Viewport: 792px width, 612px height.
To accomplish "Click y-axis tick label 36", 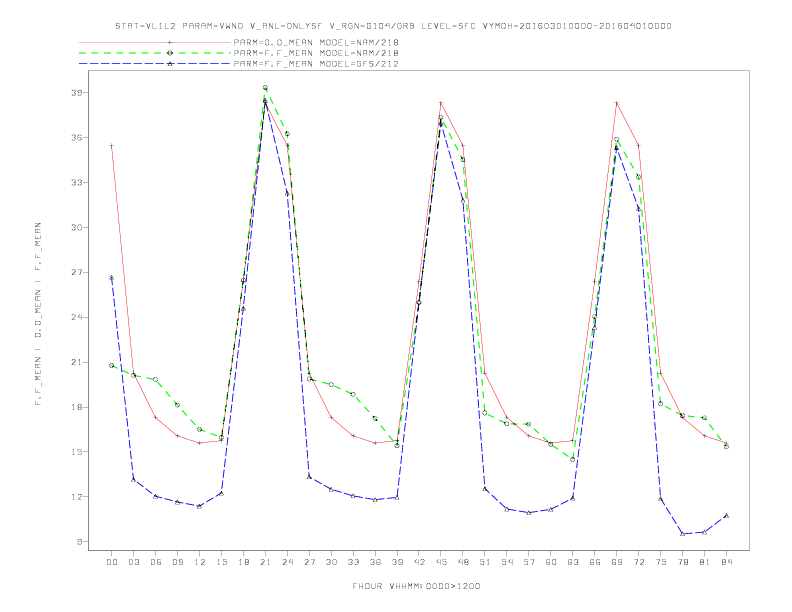I will [76, 138].
